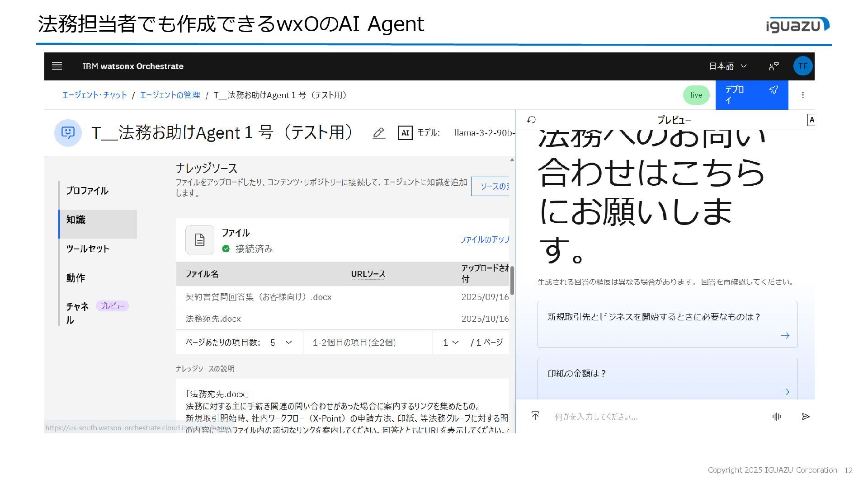The image size is (868, 488).
Task: Open the overflow three-dot menu
Action: click(x=803, y=95)
